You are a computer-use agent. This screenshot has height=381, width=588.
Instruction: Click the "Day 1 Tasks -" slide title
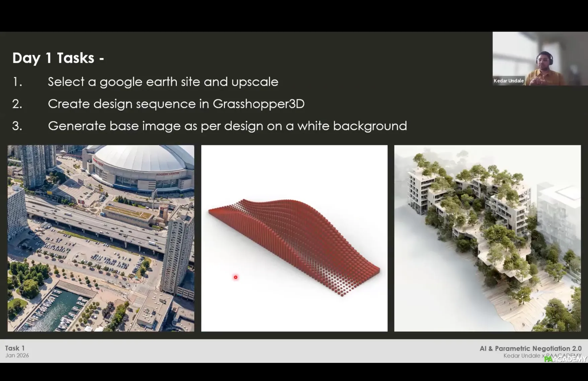[58, 58]
